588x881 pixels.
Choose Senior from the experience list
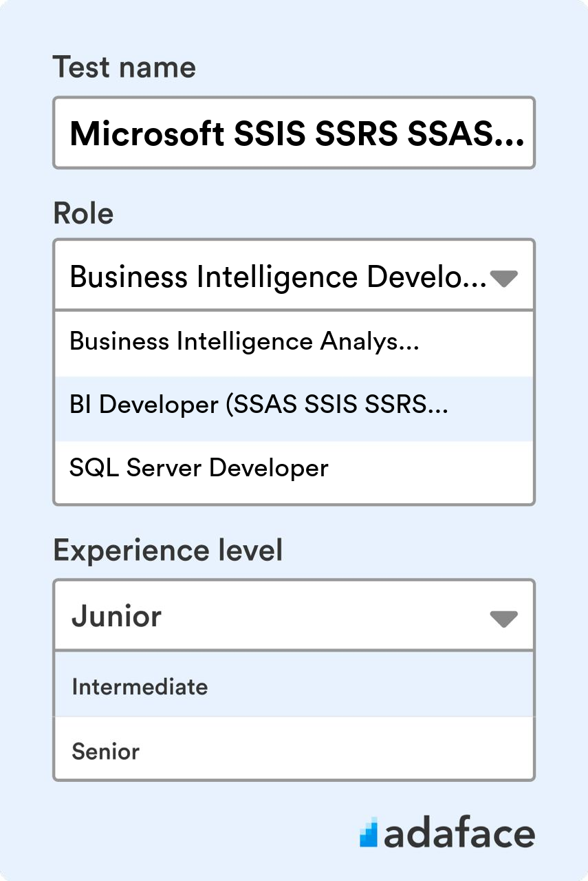click(106, 751)
